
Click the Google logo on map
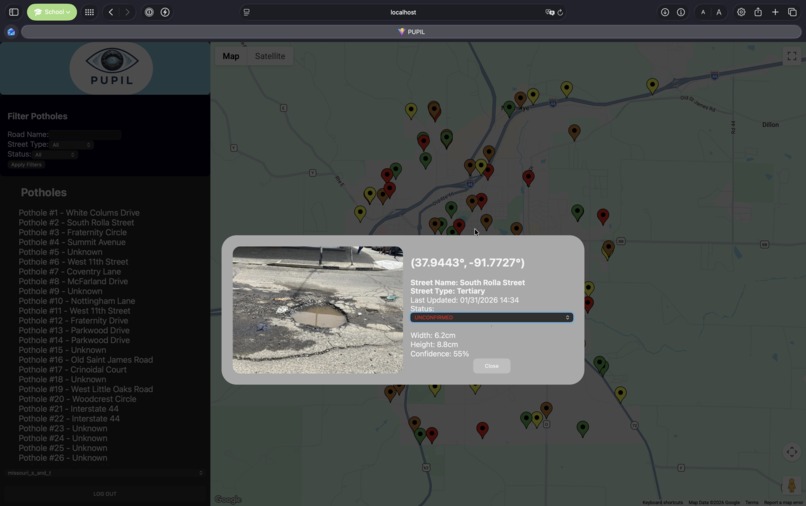pos(228,499)
